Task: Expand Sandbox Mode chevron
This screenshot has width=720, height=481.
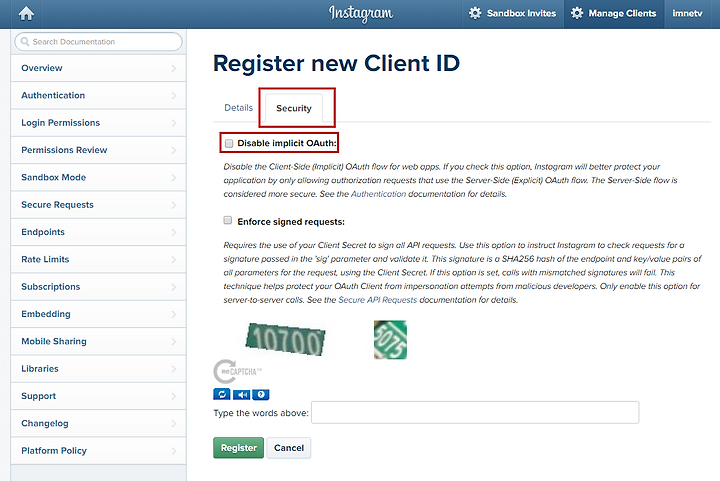Action: click(174, 178)
